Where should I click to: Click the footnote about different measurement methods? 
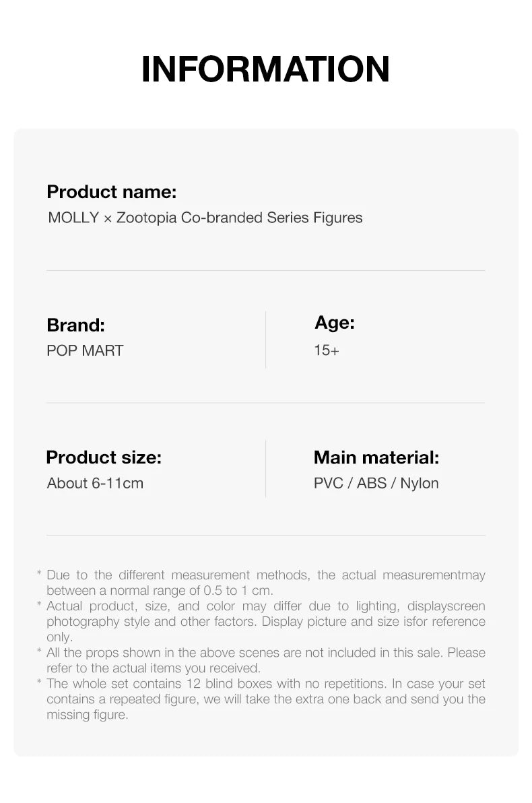point(265,583)
